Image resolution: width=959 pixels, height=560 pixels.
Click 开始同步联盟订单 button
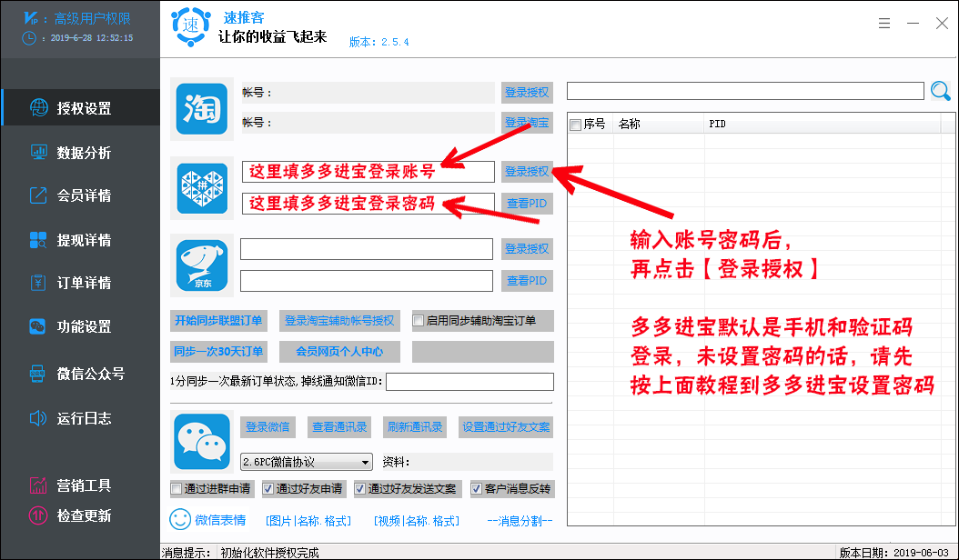pos(218,320)
